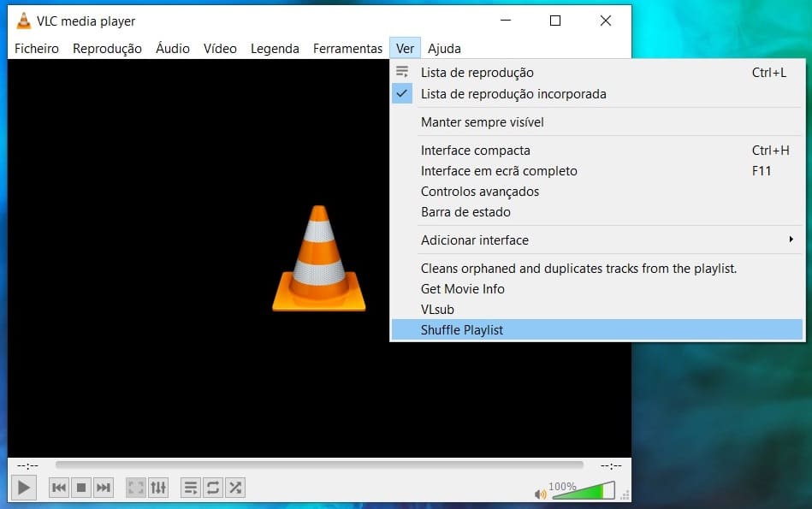Close the VLC media player window
Image resolution: width=812 pixels, height=509 pixels.
click(606, 21)
